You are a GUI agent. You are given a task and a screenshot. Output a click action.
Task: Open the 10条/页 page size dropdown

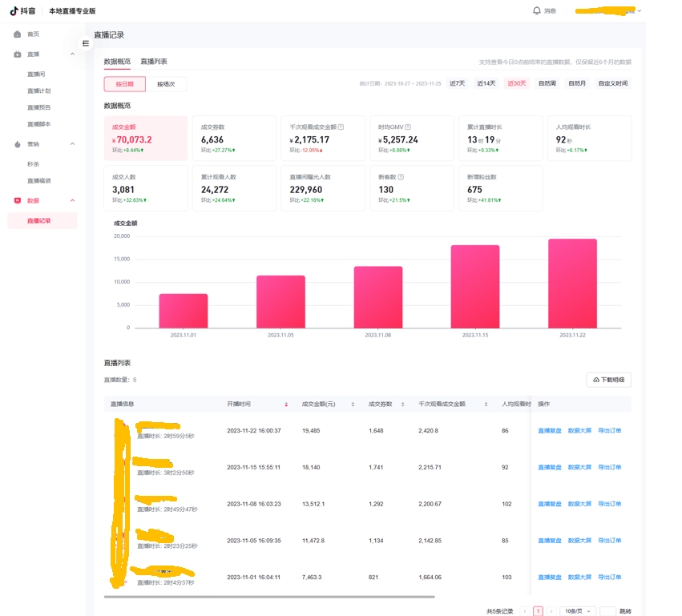click(x=576, y=611)
